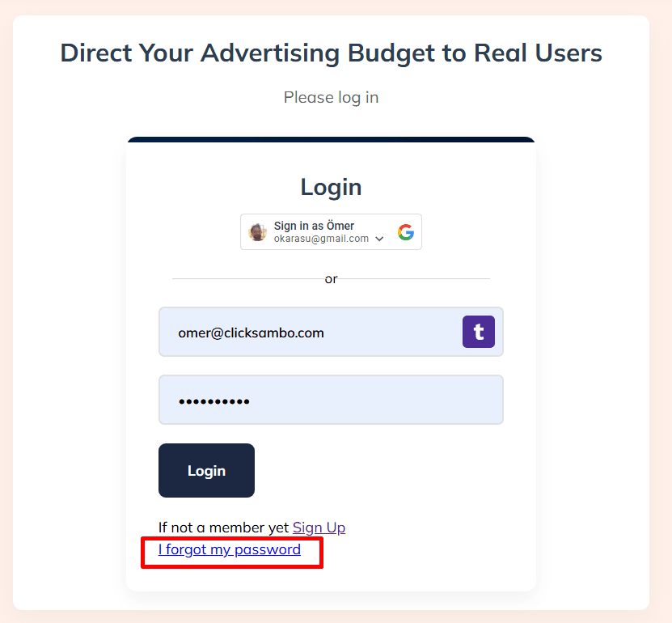
Task: Click the "Please log in" subtitle
Action: click(331, 97)
